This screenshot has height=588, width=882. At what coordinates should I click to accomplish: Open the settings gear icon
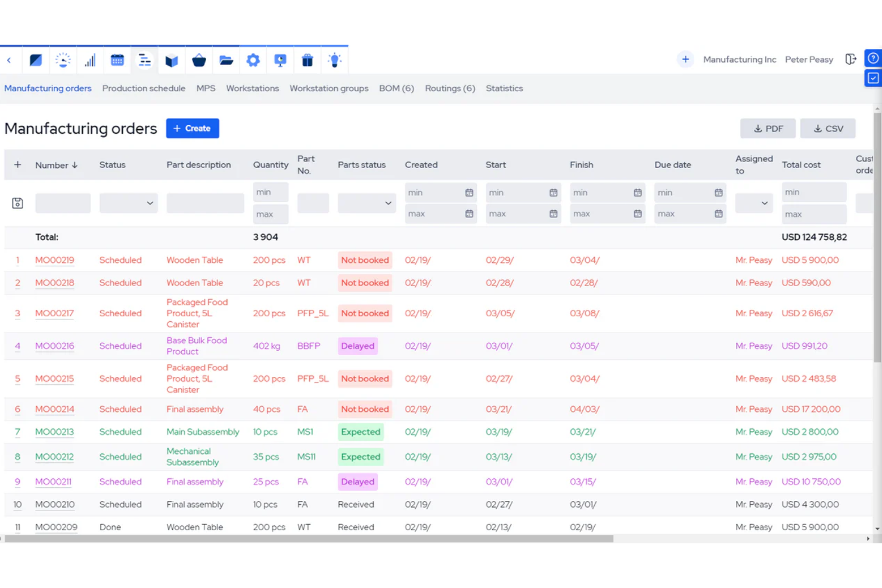[x=253, y=60]
